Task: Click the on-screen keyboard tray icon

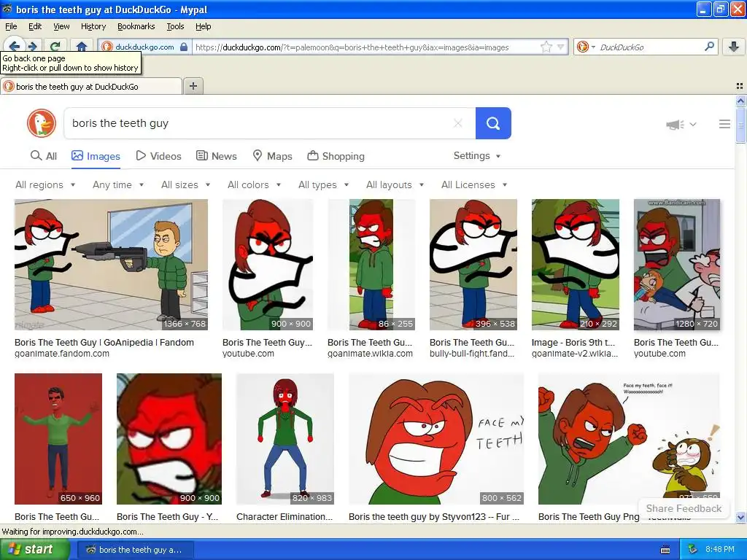Action: coord(665,550)
